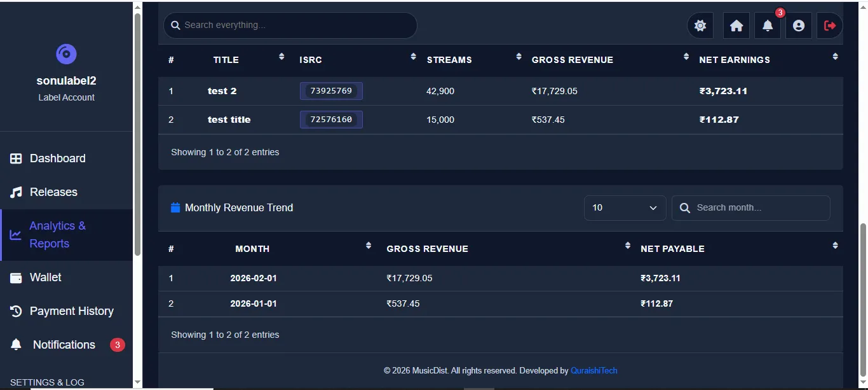Click the Payment History clock icon
The width and height of the screenshot is (868, 390).
(17, 311)
